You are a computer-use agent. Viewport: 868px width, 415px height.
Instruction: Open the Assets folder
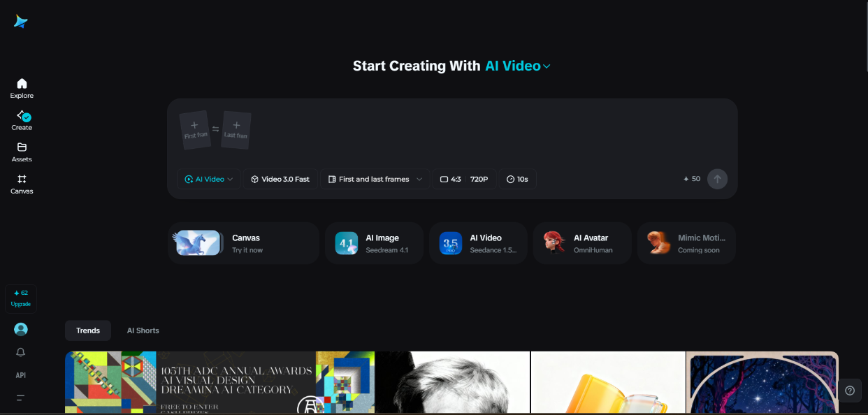22,152
